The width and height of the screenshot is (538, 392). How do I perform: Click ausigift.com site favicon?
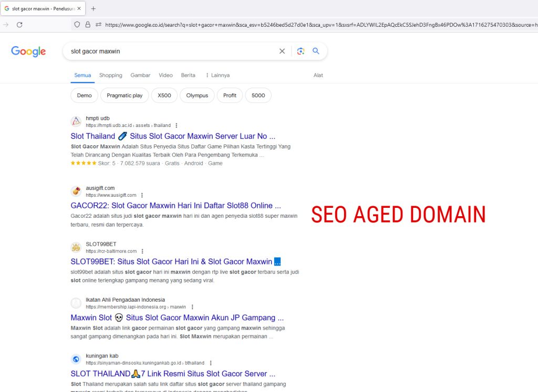pos(76,191)
